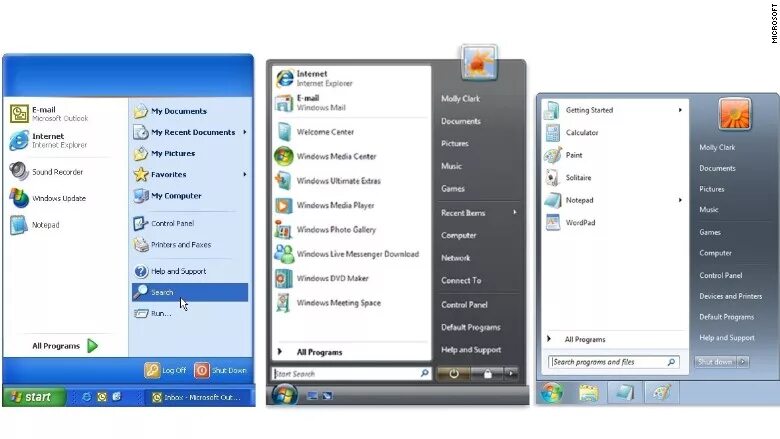780x439 pixels.
Task: Launch Windows Media Player in Vista menu
Action: 324,205
